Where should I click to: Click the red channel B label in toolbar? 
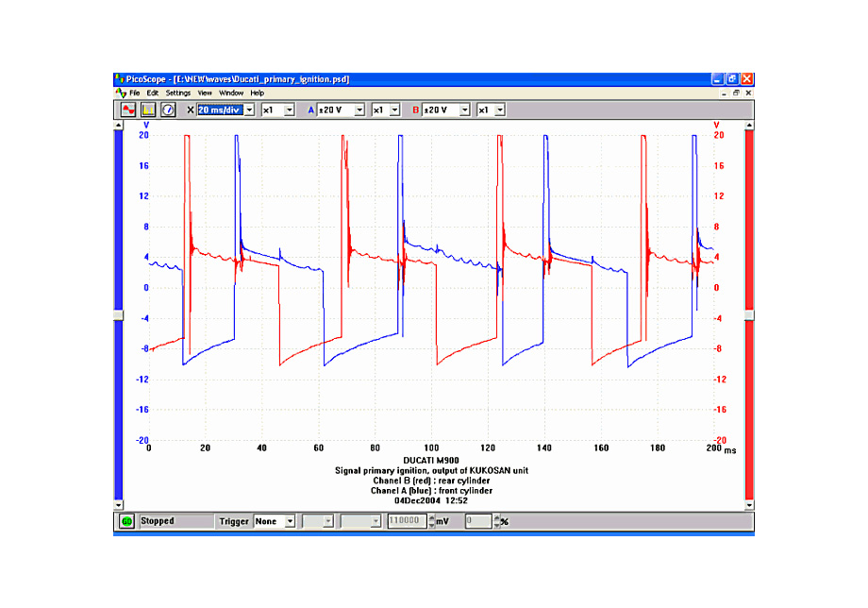tap(416, 110)
